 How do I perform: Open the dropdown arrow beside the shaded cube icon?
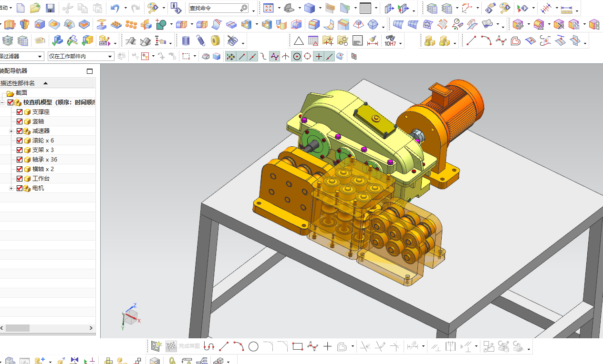pos(319,9)
